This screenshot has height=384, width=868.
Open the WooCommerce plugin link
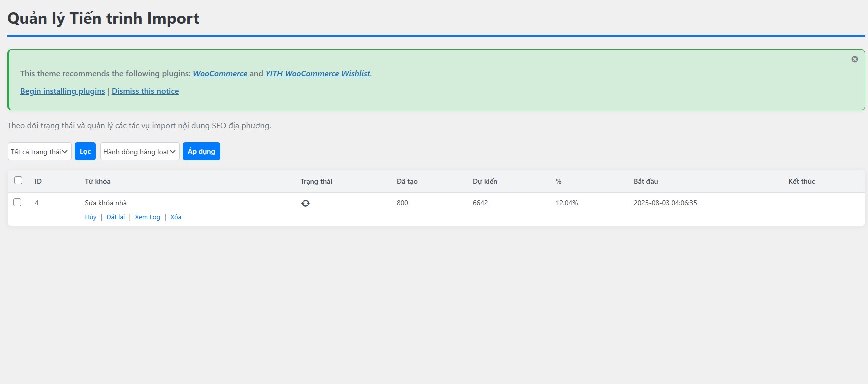(x=220, y=74)
